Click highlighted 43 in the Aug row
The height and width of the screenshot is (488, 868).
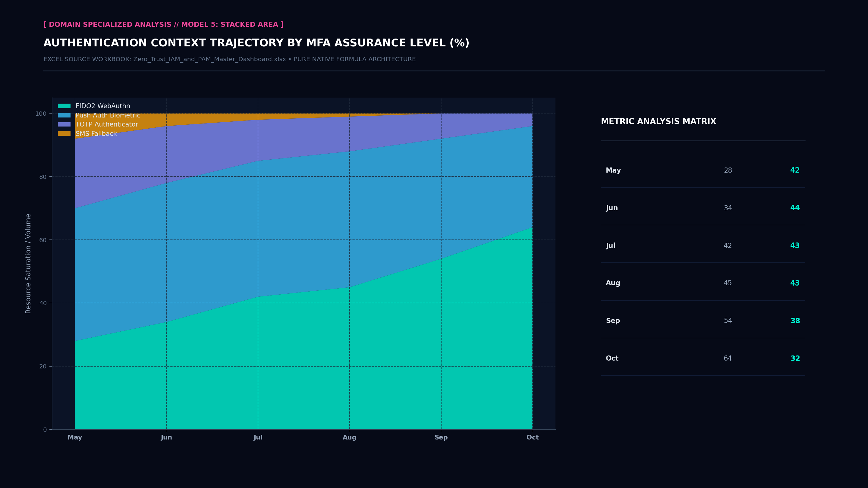pyautogui.click(x=795, y=283)
